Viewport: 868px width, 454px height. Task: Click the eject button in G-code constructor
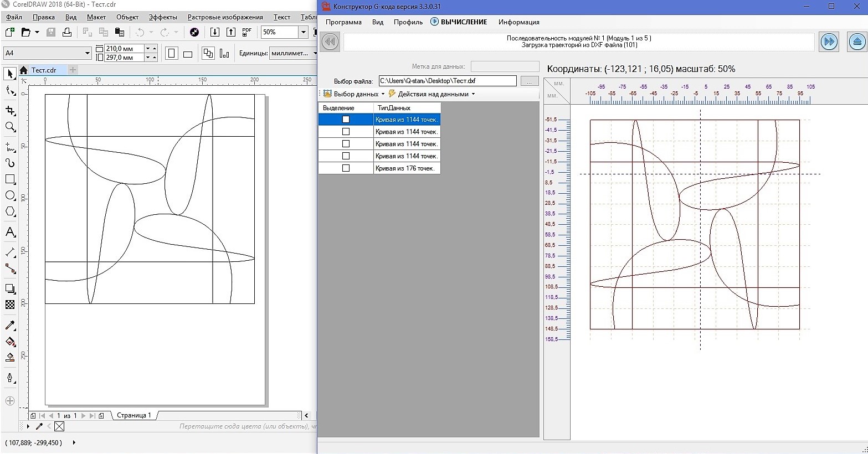coord(857,42)
